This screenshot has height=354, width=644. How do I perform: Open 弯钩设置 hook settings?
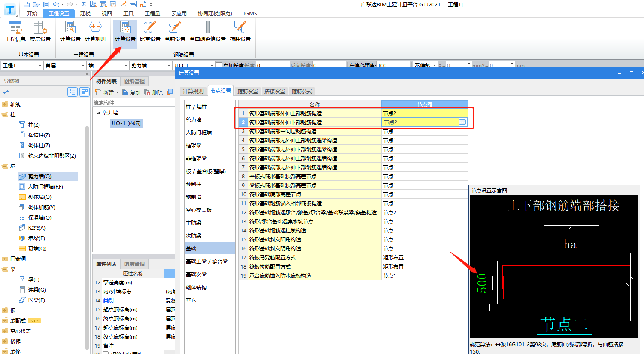coord(175,31)
